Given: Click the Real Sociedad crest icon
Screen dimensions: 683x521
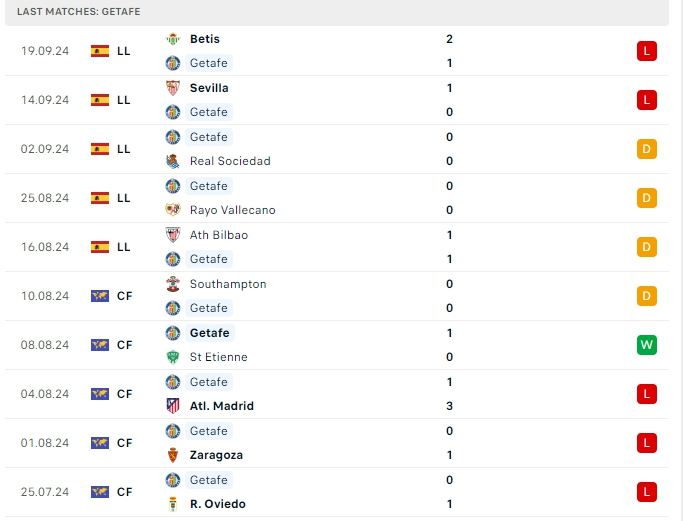Looking at the screenshot, I should (x=172, y=161).
